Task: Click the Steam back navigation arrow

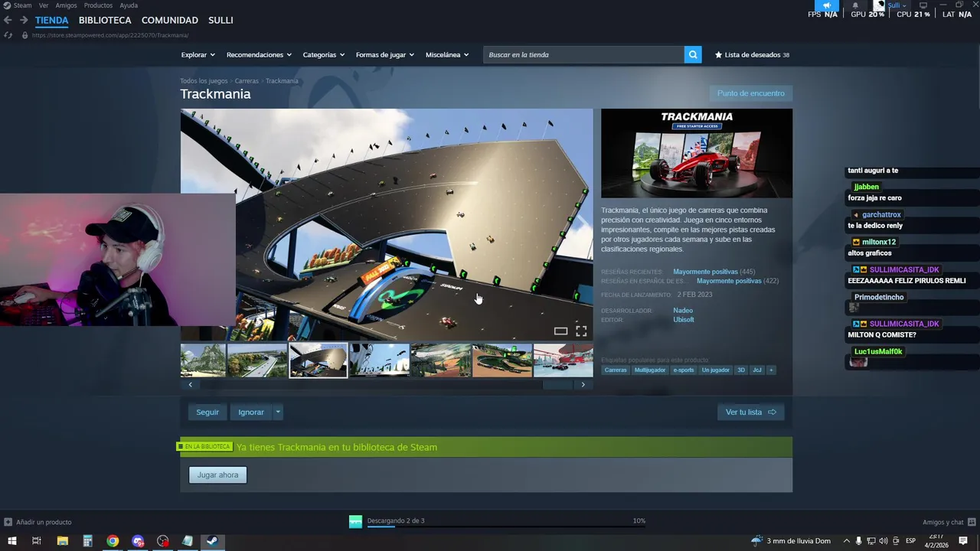Action: point(8,20)
